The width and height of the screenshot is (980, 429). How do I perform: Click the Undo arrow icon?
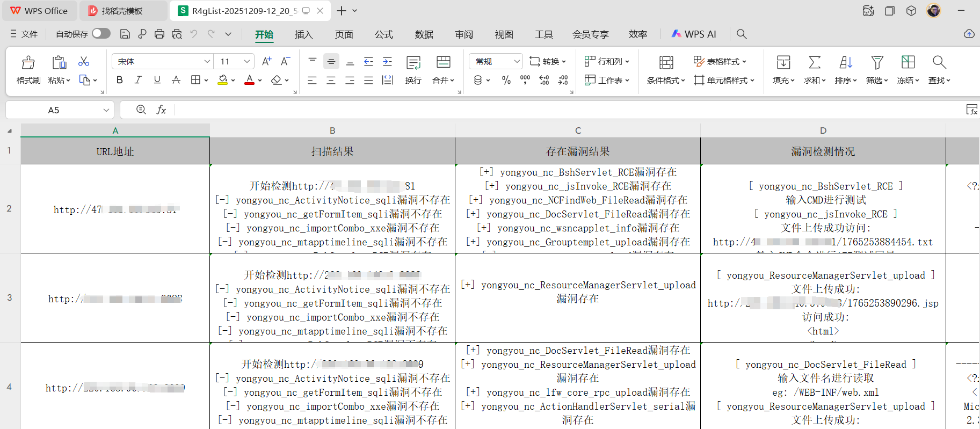pos(194,34)
